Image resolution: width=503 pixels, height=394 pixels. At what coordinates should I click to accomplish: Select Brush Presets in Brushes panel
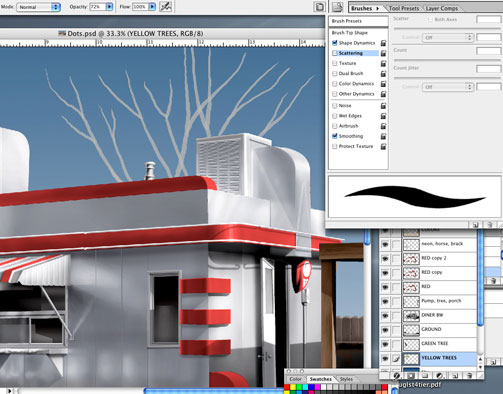point(358,21)
